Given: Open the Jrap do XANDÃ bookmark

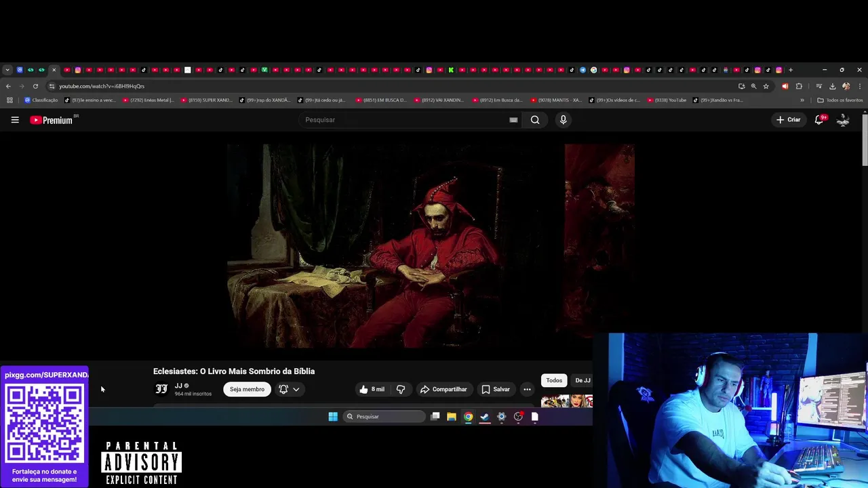Looking at the screenshot, I should [x=265, y=100].
